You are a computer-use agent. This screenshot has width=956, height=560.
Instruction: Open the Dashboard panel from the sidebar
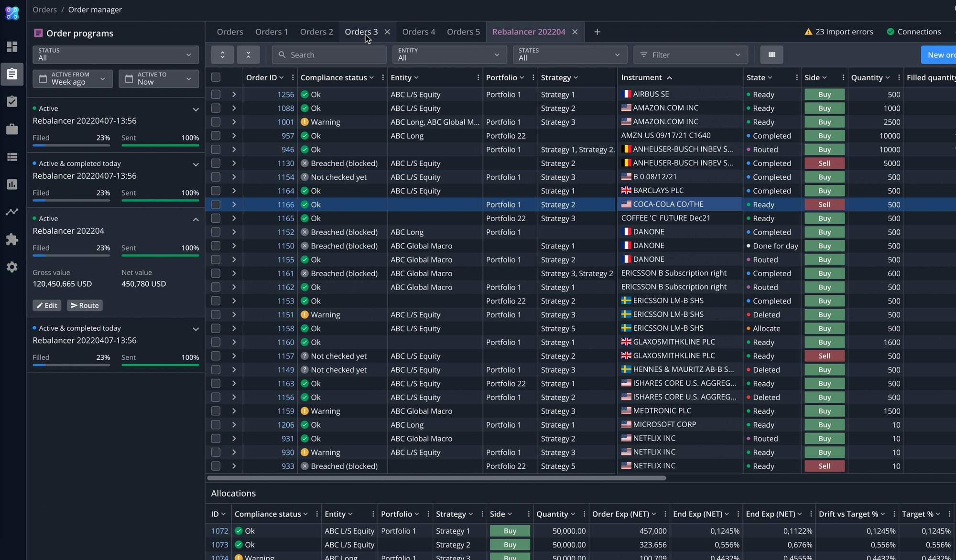tap(12, 46)
